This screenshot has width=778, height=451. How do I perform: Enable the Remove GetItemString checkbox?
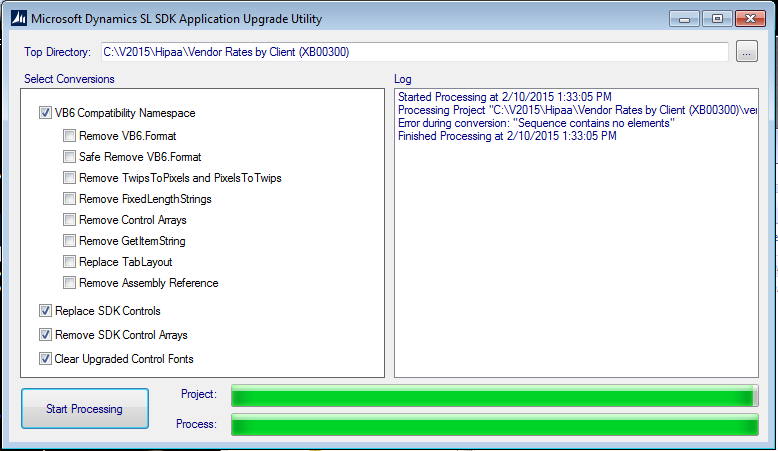coord(69,241)
